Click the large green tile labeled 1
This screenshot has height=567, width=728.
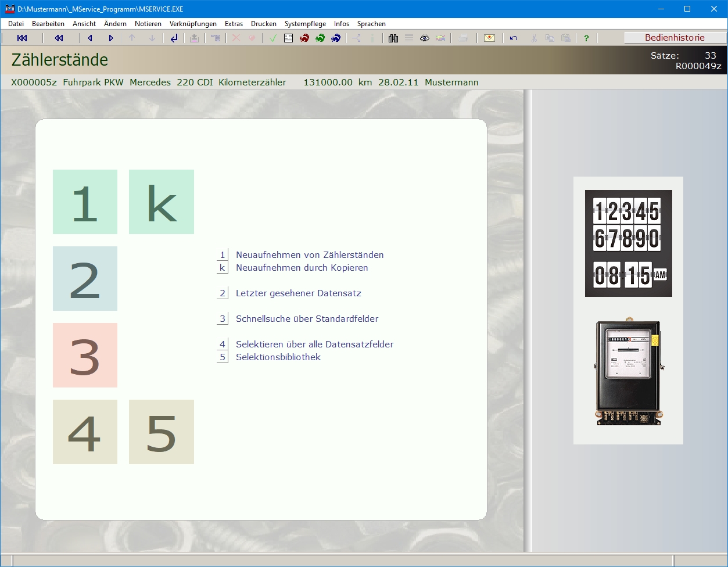85,202
